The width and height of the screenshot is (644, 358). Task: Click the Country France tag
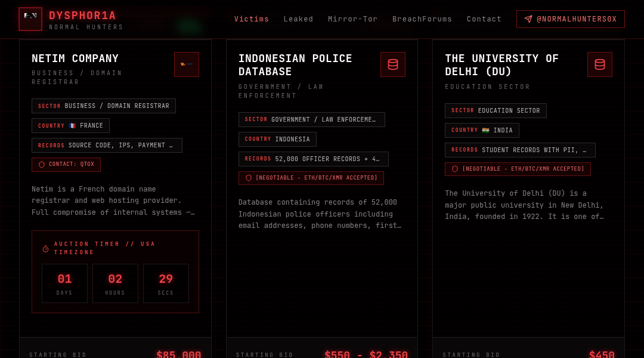(x=70, y=126)
